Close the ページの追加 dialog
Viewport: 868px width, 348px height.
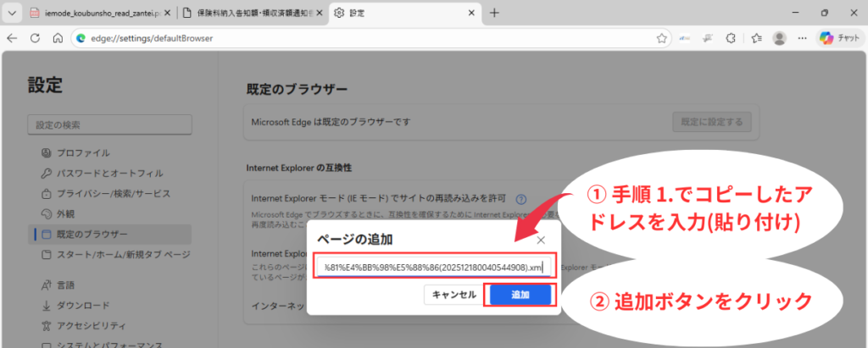tap(541, 240)
